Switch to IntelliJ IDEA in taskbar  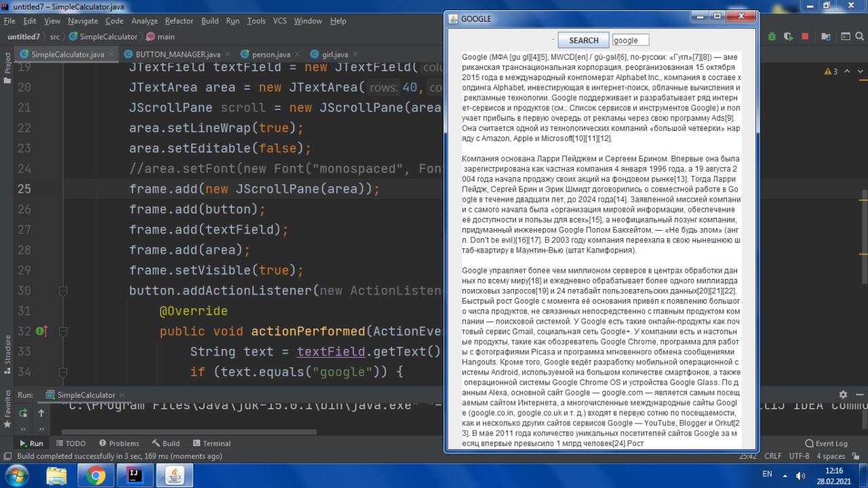click(x=134, y=474)
